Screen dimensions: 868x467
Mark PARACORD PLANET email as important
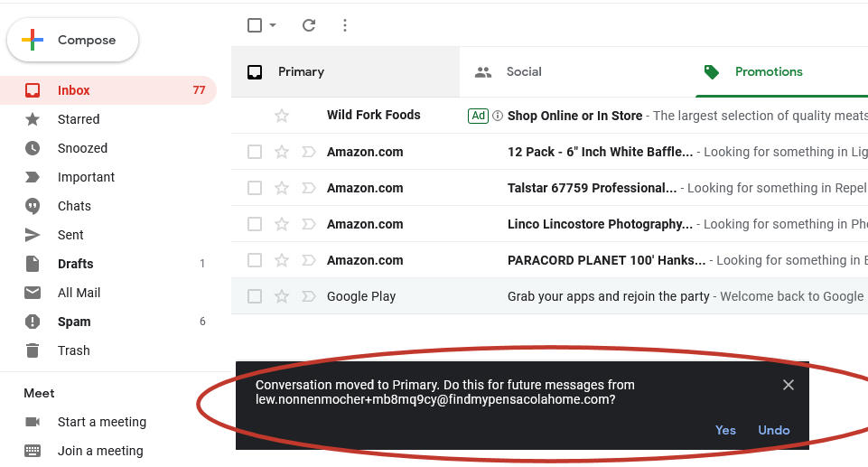point(308,259)
